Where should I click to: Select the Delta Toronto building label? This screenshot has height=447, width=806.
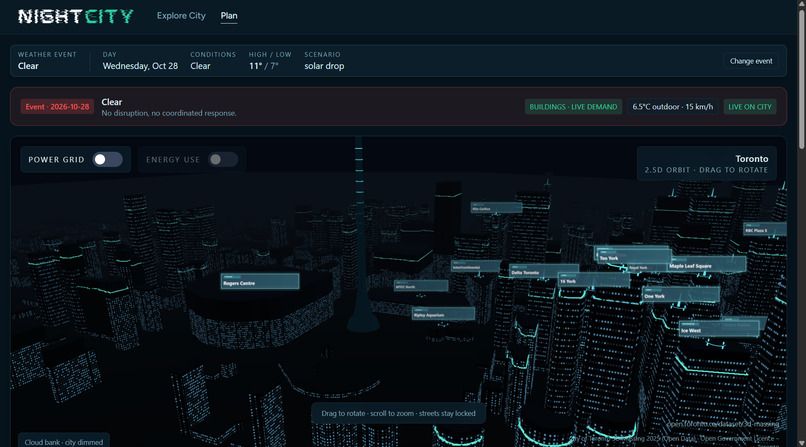tap(544, 271)
